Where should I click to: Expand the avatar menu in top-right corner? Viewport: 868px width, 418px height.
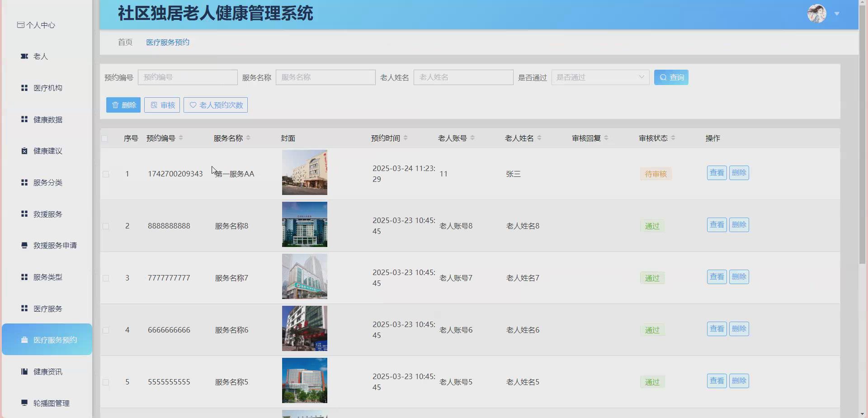(837, 14)
